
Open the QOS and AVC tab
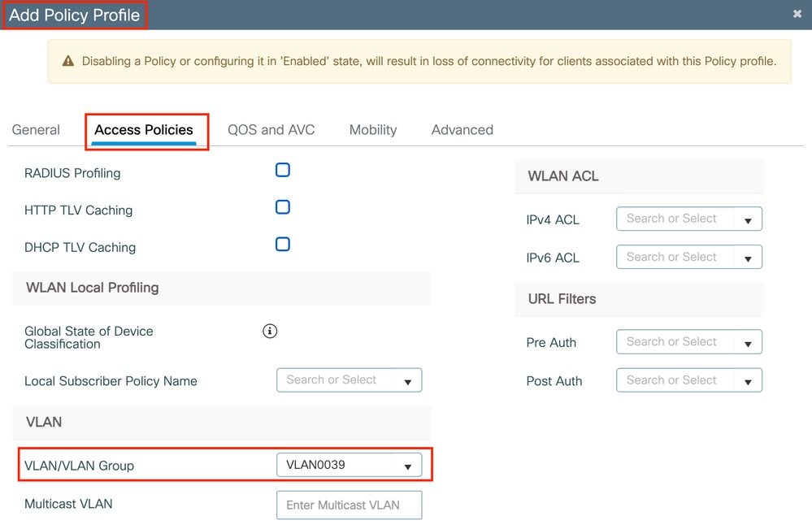[x=271, y=130]
